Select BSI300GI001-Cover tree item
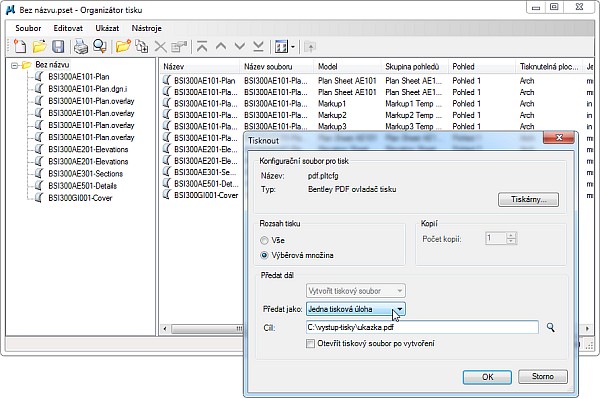Viewport: 600px width, 398px height. click(80, 198)
